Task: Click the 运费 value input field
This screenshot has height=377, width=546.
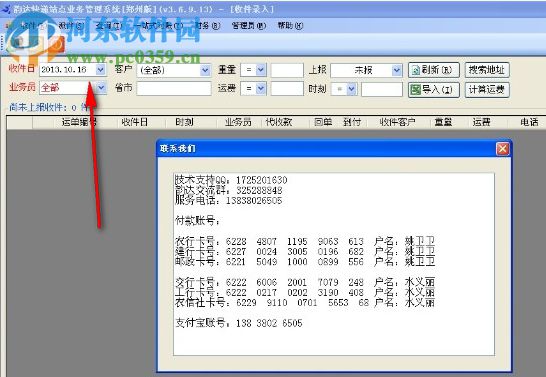Action: (287, 88)
